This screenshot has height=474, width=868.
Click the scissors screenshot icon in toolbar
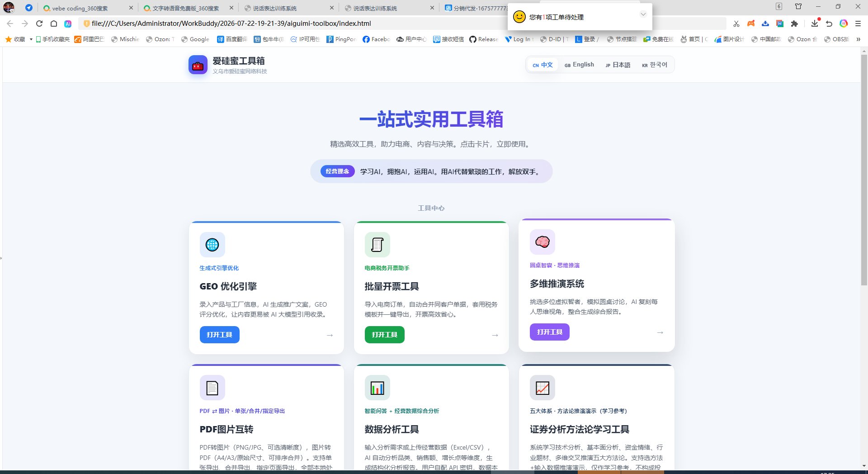point(736,24)
